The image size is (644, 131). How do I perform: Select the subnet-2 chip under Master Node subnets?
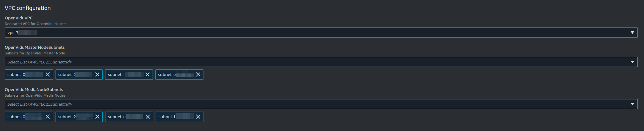[x=79, y=74]
